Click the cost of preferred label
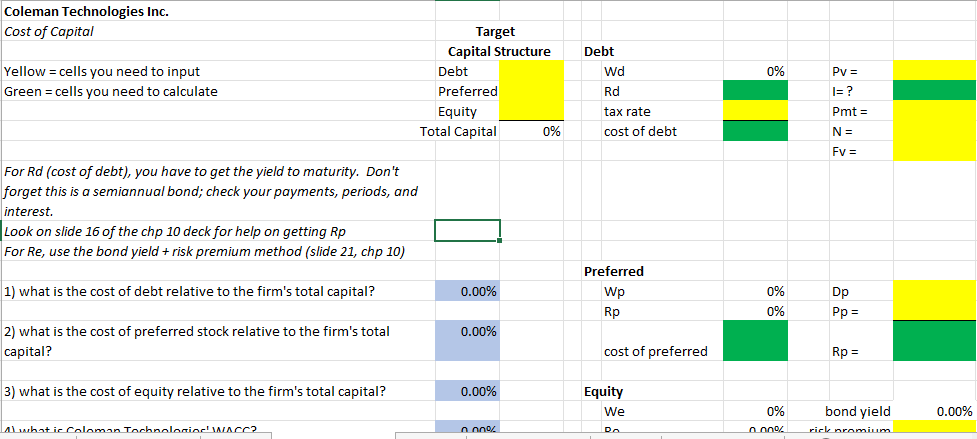 coord(655,351)
